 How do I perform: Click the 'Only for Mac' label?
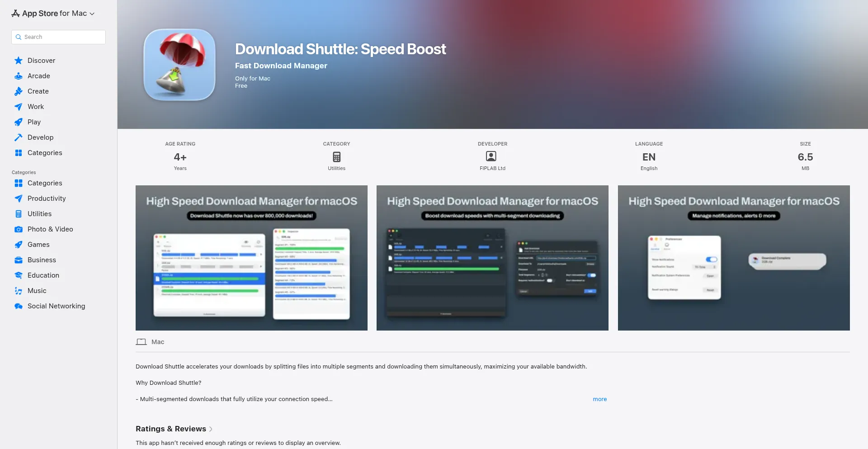(253, 79)
